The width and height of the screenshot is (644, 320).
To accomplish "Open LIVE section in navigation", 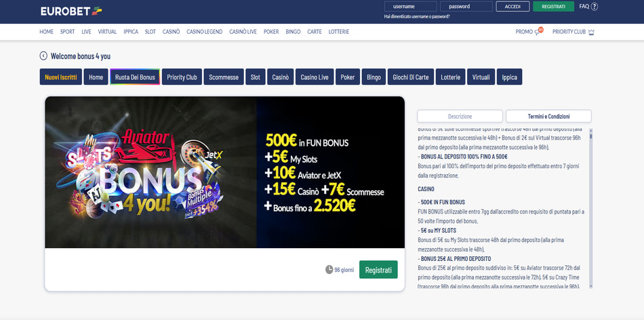I will (86, 32).
